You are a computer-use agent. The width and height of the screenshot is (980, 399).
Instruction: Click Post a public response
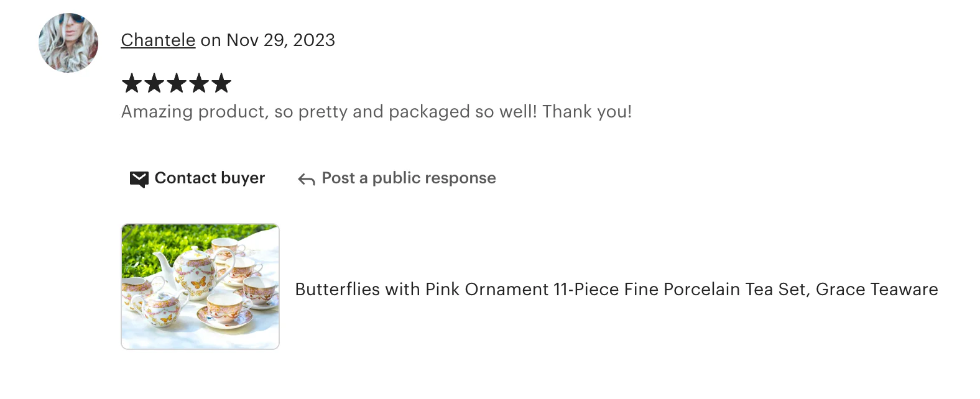point(408,178)
